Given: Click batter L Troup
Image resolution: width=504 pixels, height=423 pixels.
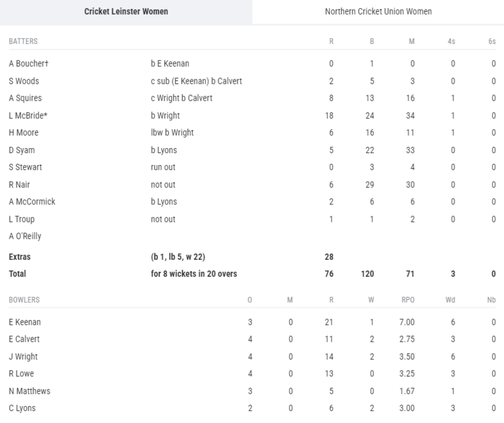Looking at the screenshot, I should point(21,219).
